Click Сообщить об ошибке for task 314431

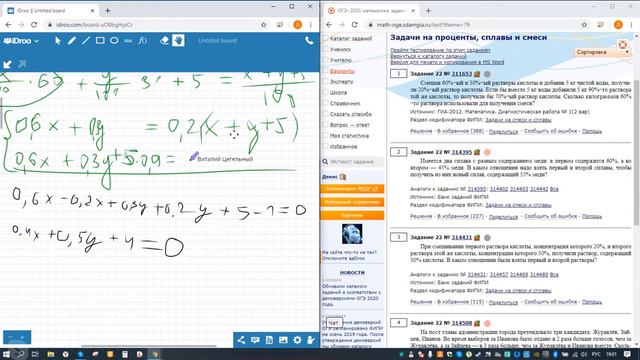[551, 302]
